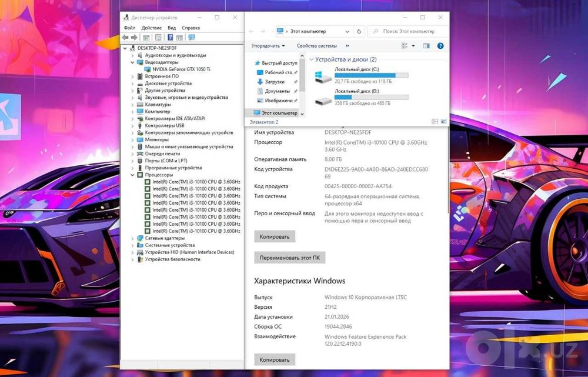Click the blue Help question-mark icon in Device Manager toolbar

(x=171, y=38)
